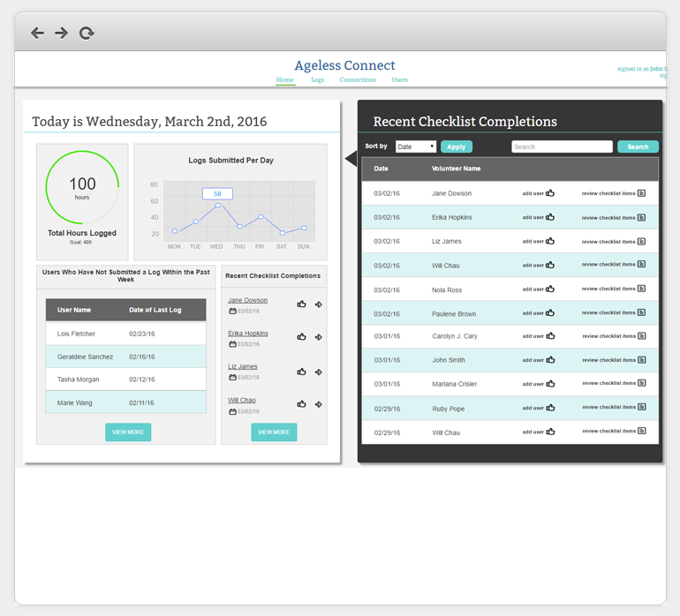Click add user thumbs-up for Nola Ross
Screen dimensions: 680x616
coord(550,288)
